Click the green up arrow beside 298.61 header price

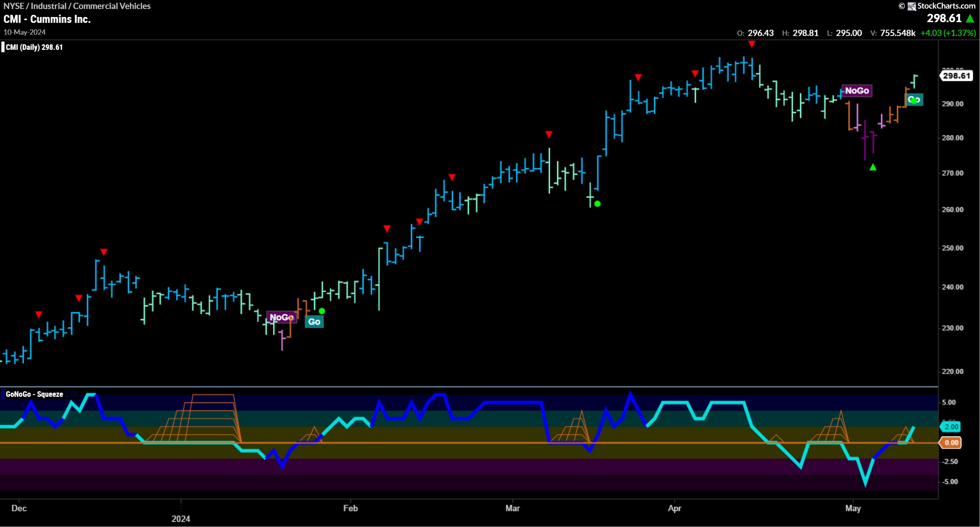point(970,18)
